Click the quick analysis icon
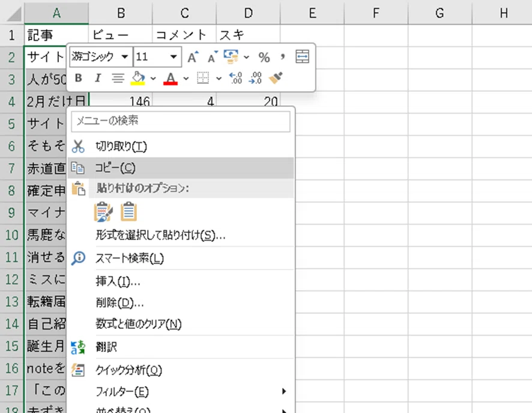This screenshot has width=532, height=413. click(78, 370)
